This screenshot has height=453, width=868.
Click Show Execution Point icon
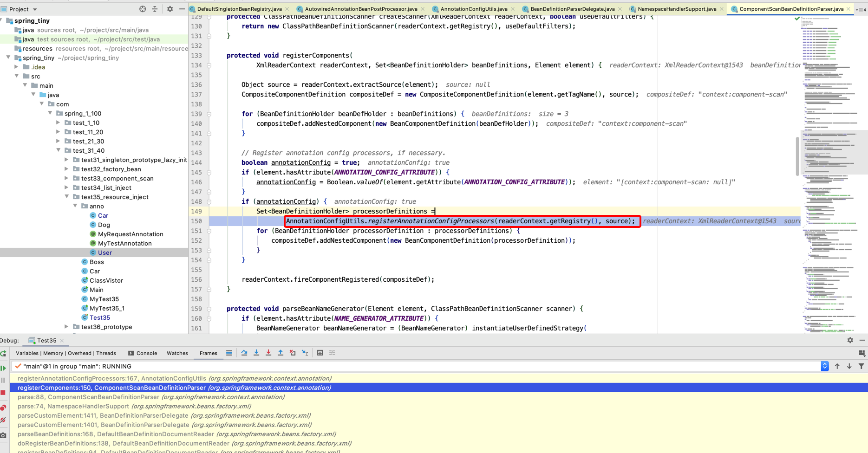229,353
